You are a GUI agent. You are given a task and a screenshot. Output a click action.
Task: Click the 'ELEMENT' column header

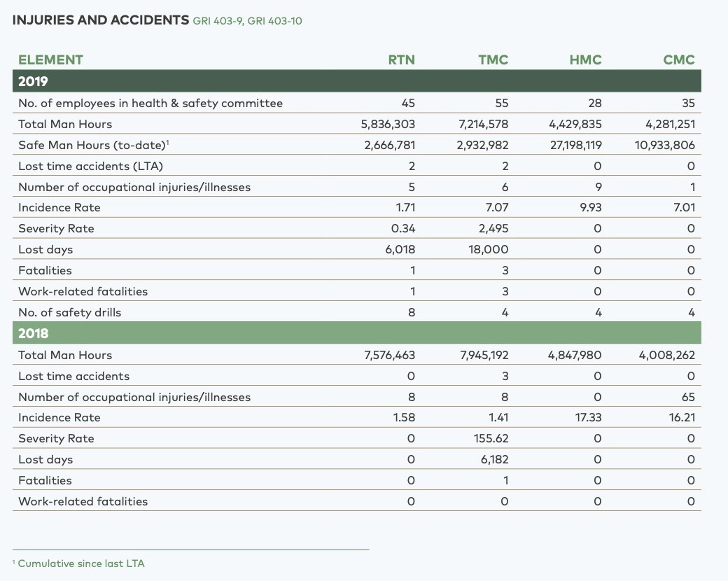[x=50, y=60]
